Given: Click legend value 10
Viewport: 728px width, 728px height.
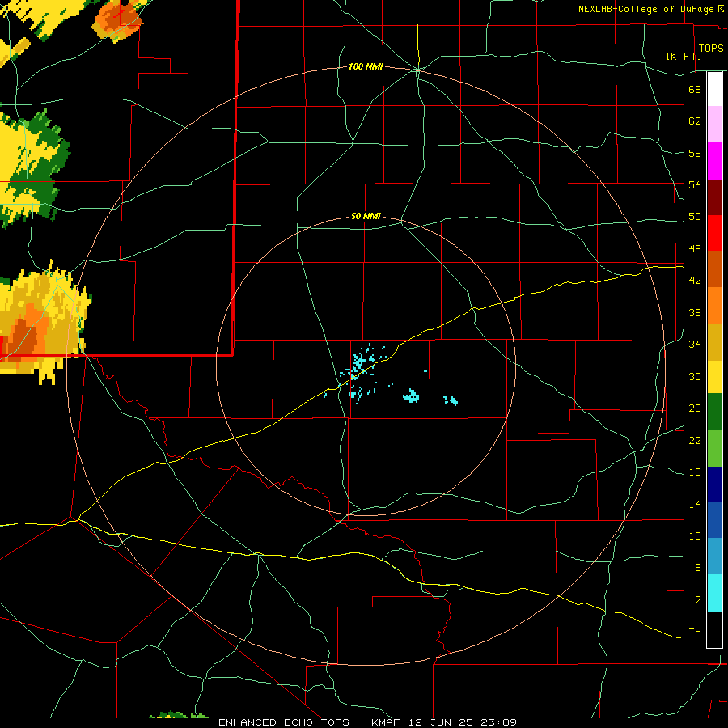Looking at the screenshot, I should (x=695, y=535).
